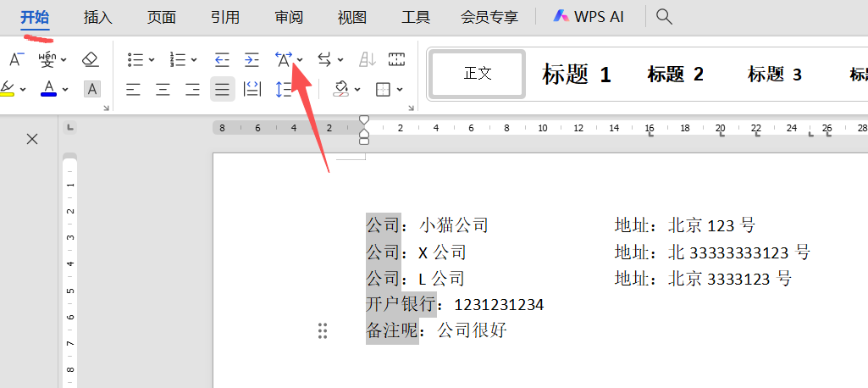Increase the paragraph indent
The width and height of the screenshot is (868, 388).
252,59
